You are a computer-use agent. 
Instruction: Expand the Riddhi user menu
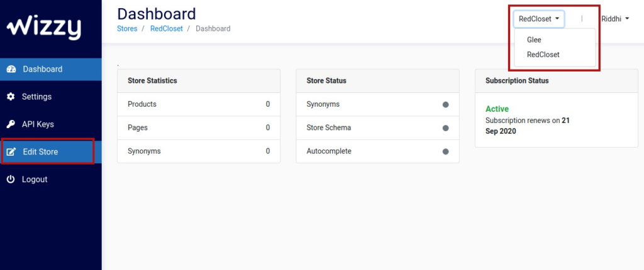pos(615,19)
